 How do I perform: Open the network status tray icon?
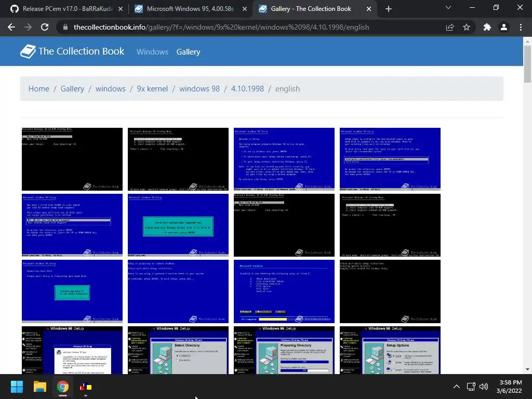pos(471,387)
